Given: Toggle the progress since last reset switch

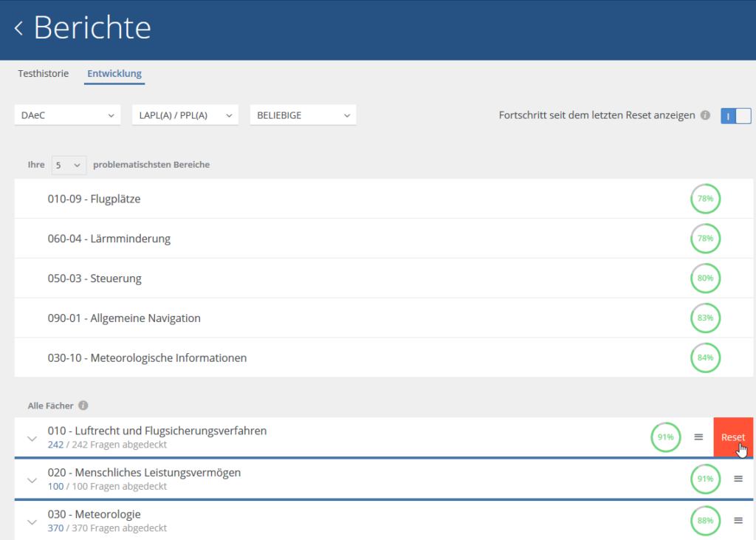Looking at the screenshot, I should pyautogui.click(x=735, y=115).
